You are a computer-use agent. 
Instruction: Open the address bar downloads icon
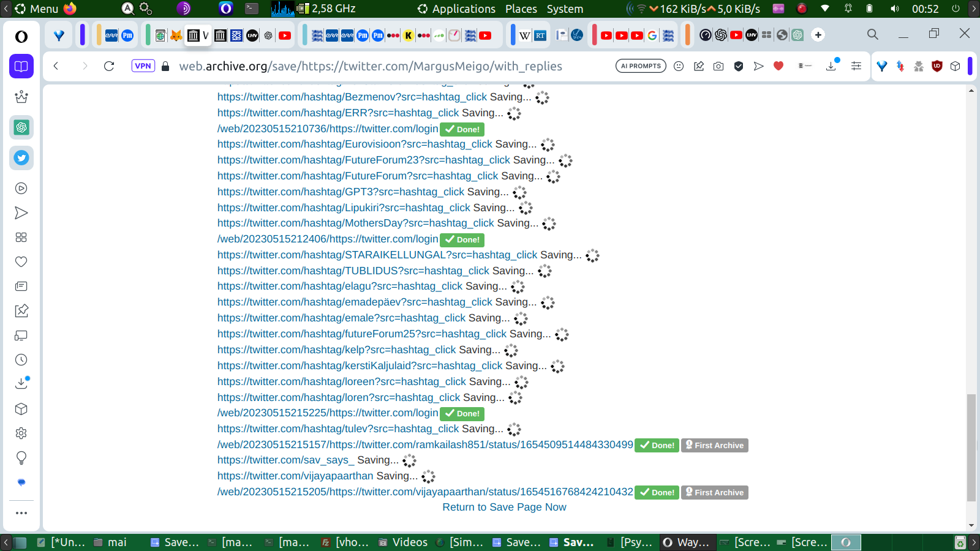coord(832,66)
